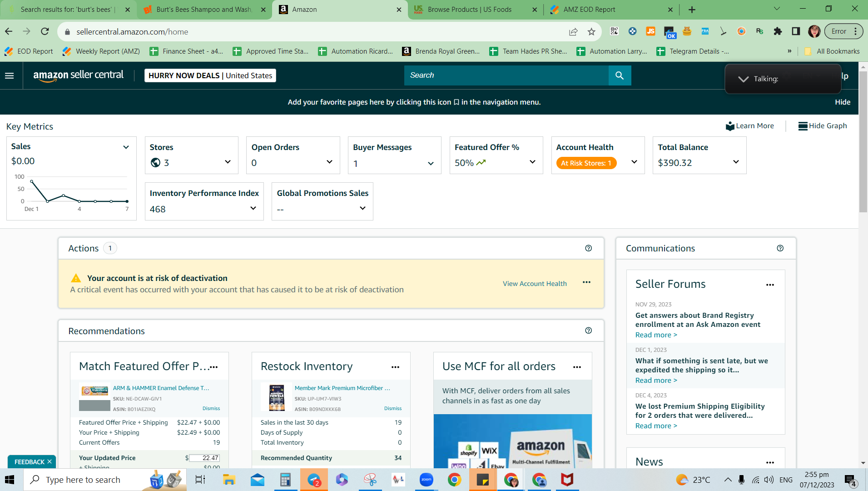Open Task View on taskbar

200,480
